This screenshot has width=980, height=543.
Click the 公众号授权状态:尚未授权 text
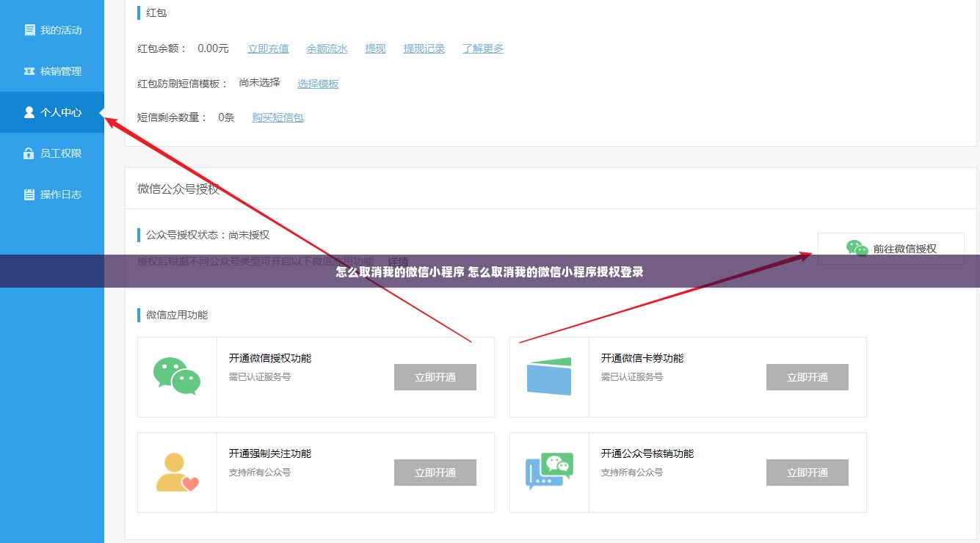[208, 235]
